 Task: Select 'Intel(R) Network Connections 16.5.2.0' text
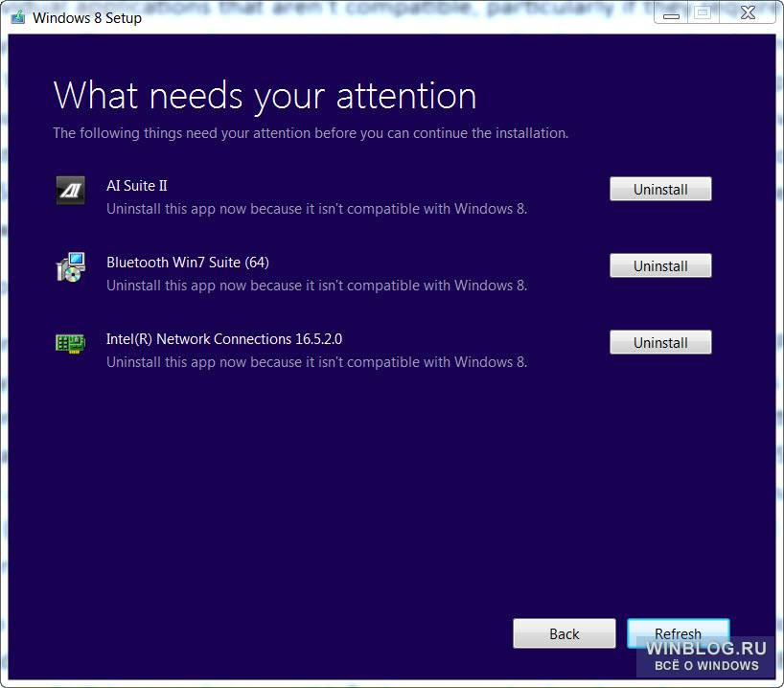click(x=224, y=339)
